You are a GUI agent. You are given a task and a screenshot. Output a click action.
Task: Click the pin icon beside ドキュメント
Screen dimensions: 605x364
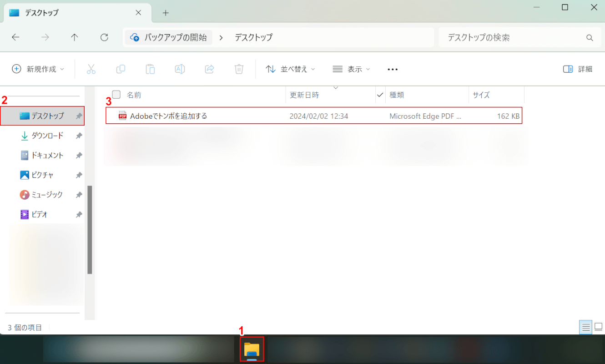[79, 155]
